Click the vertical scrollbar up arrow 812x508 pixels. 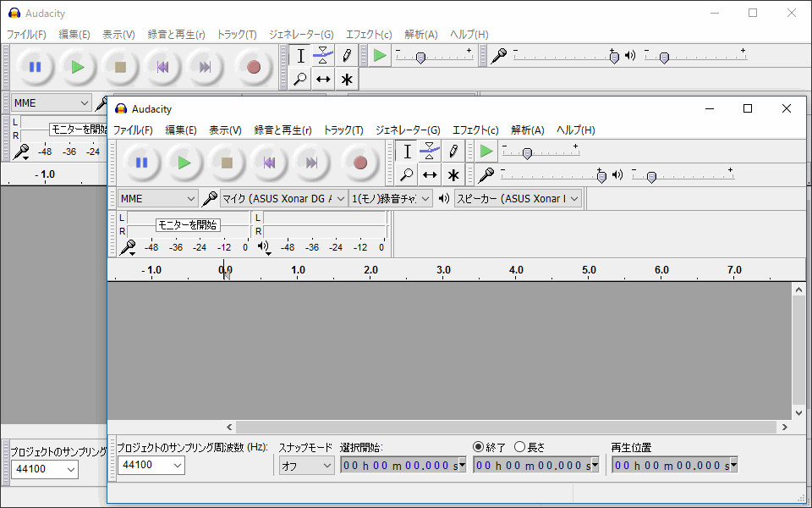[x=798, y=290]
